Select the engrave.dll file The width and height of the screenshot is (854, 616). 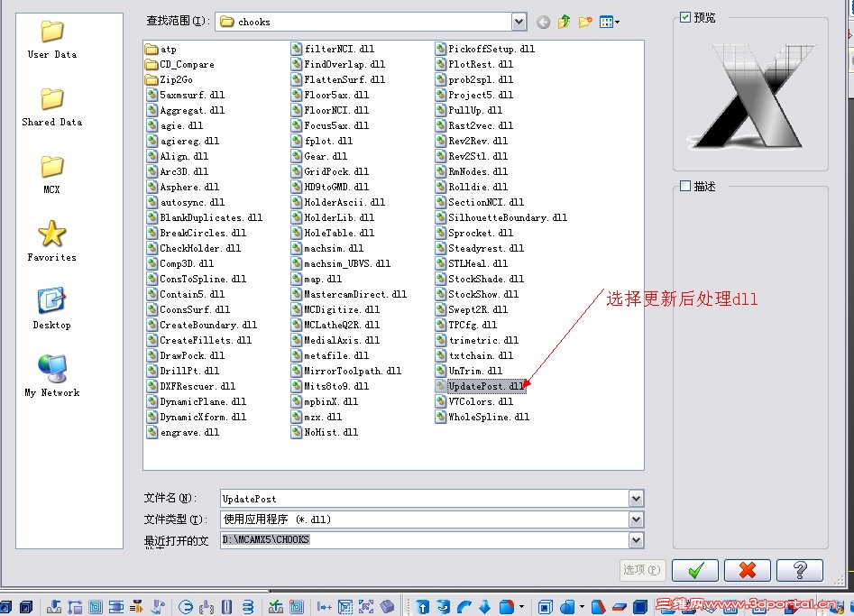pyautogui.click(x=184, y=432)
